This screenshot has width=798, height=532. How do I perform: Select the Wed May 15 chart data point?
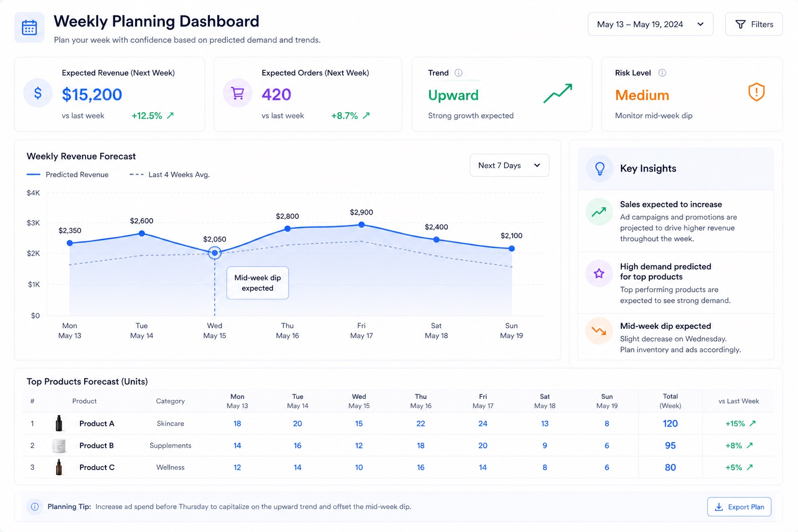[215, 253]
